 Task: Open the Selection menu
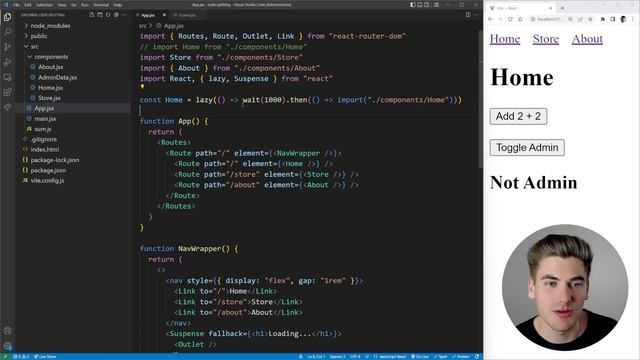point(44,5)
